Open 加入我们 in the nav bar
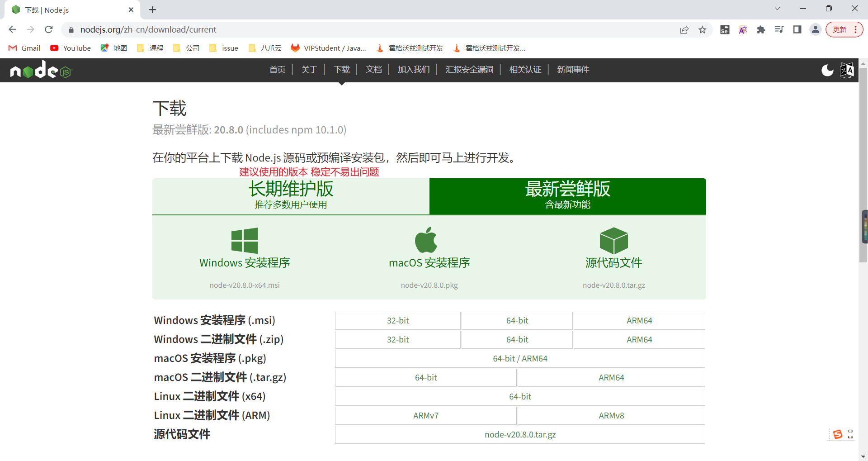Screen dimensions: 868x461 pos(414,69)
